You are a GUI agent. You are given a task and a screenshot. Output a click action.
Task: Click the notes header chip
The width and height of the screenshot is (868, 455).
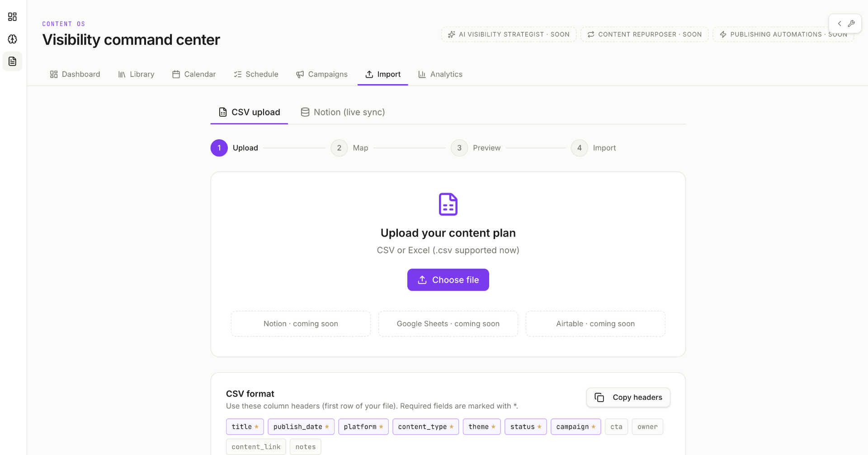pos(306,447)
